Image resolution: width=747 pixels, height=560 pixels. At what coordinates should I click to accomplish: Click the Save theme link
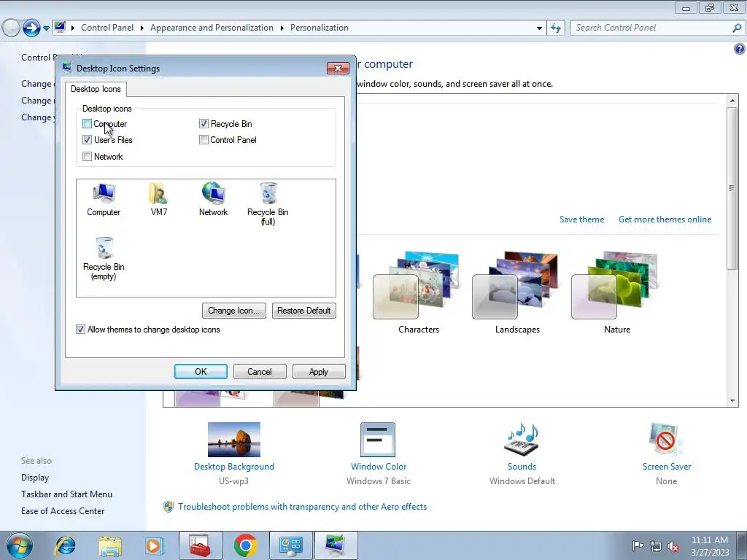tap(581, 219)
